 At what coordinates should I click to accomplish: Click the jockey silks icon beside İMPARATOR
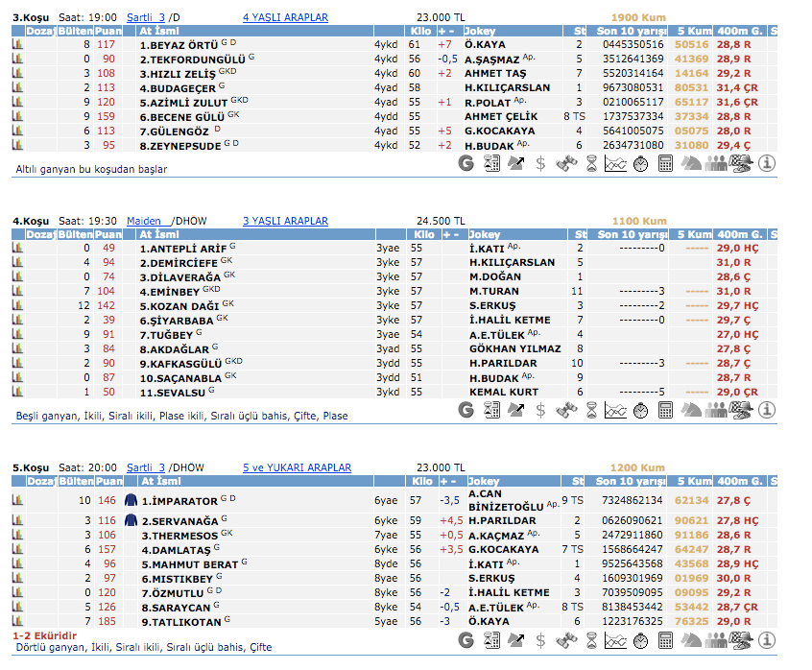click(131, 500)
